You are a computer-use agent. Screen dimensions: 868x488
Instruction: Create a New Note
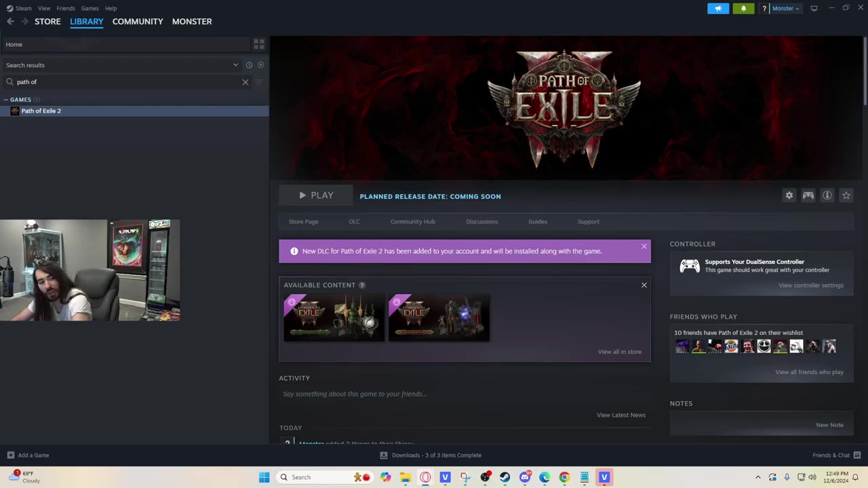pyautogui.click(x=829, y=425)
